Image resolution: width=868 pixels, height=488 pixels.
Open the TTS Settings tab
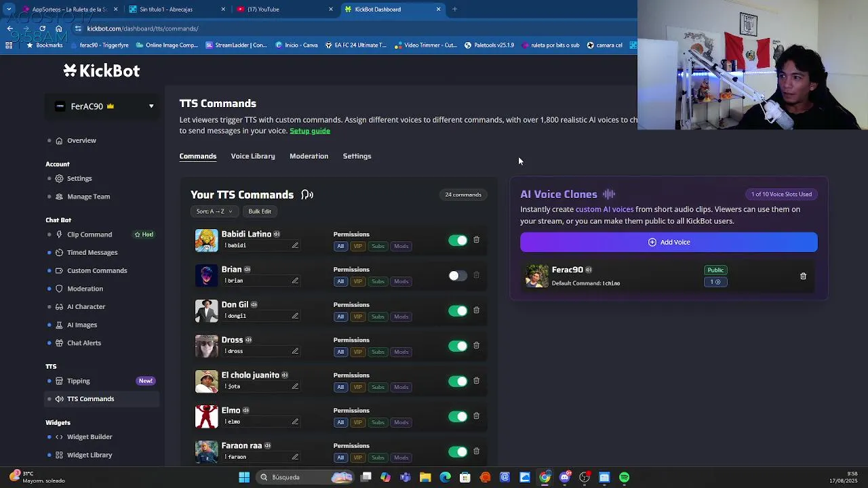(357, 156)
